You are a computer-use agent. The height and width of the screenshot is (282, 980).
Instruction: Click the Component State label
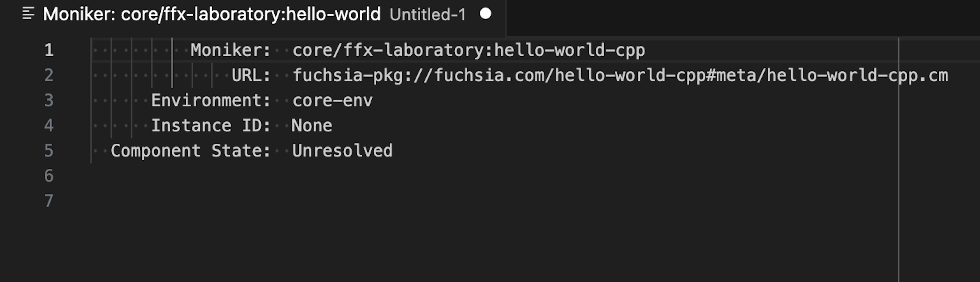click(x=190, y=150)
